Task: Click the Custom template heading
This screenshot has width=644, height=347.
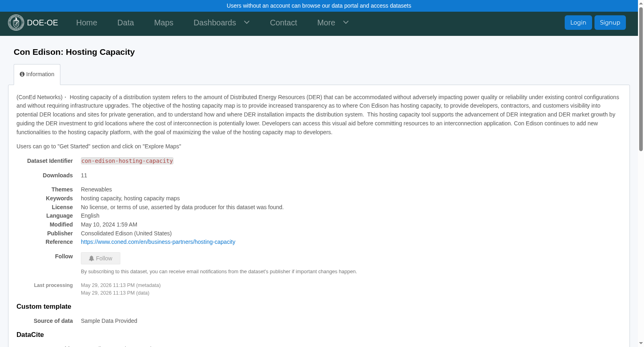Action: (44, 306)
